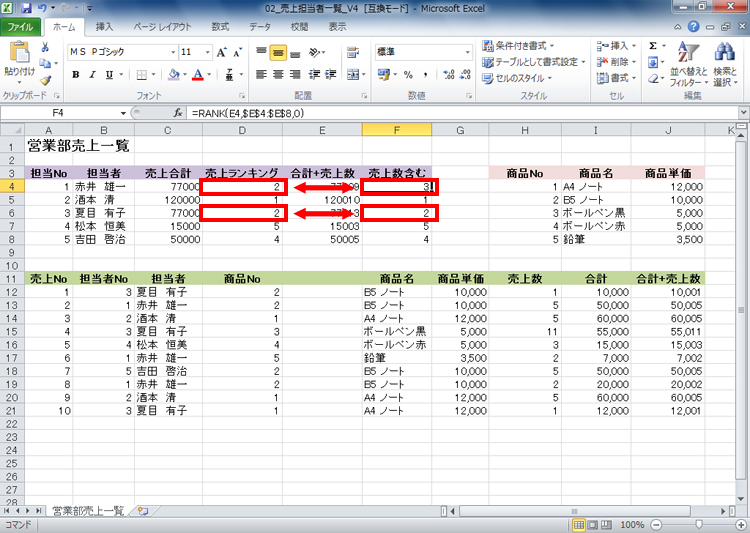Apply the red font color A
Image resolution: width=750 pixels, height=533 pixels.
click(x=198, y=75)
